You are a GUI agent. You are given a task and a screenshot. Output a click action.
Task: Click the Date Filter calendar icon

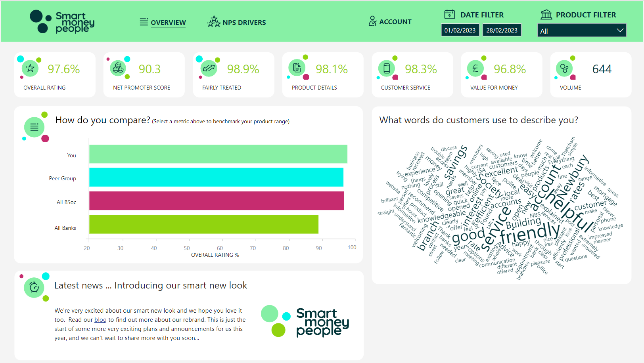point(449,15)
